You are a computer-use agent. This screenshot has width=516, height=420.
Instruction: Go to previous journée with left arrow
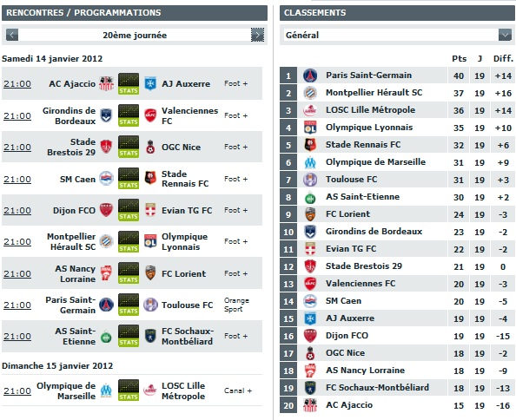12,35
